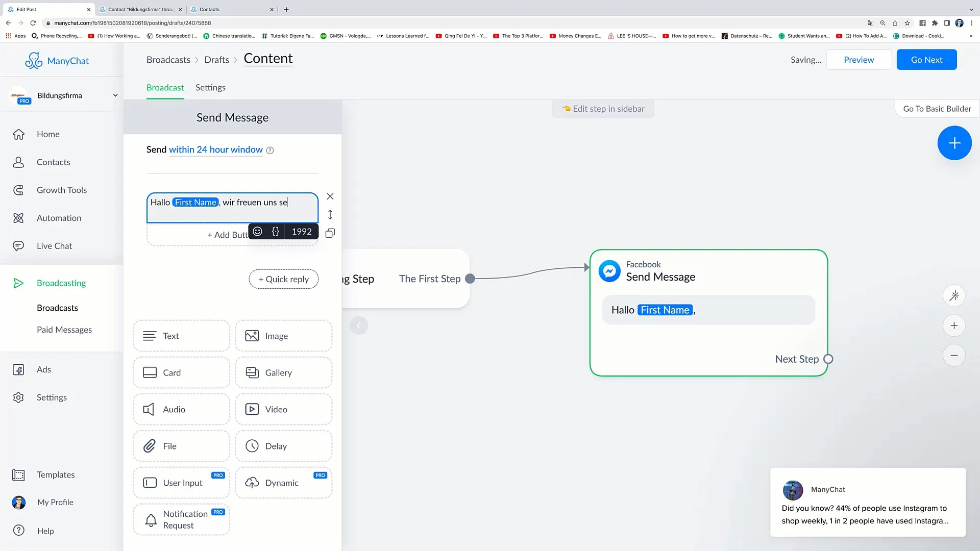This screenshot has width=980, height=551.
Task: Open Home in the sidebar
Action: (48, 134)
